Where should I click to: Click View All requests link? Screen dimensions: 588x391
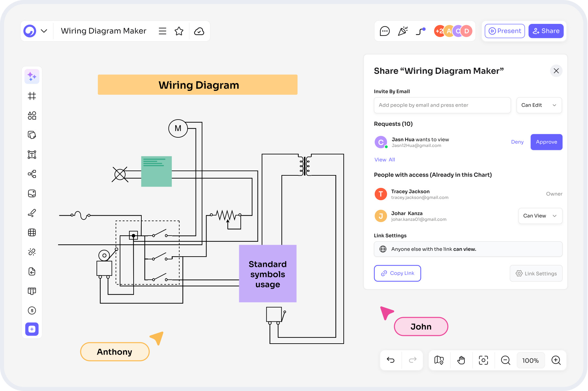pos(384,160)
